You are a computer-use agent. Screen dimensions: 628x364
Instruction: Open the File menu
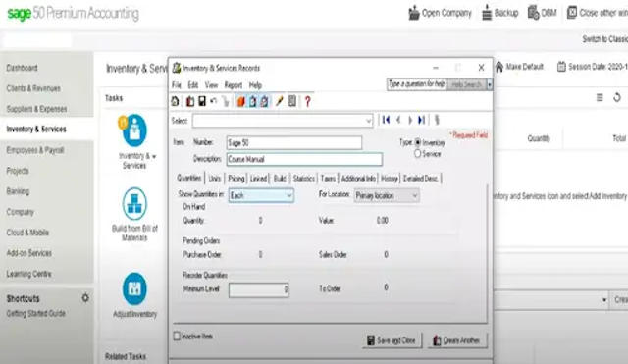coord(177,85)
